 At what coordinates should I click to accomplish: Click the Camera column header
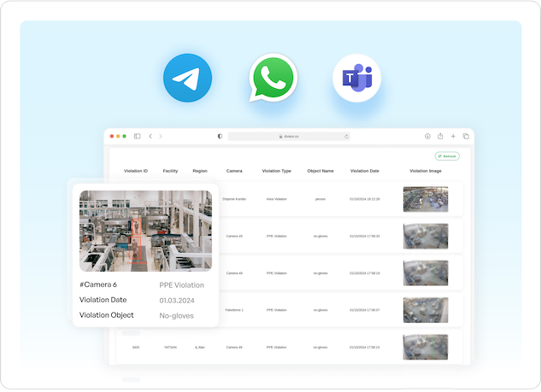(234, 171)
